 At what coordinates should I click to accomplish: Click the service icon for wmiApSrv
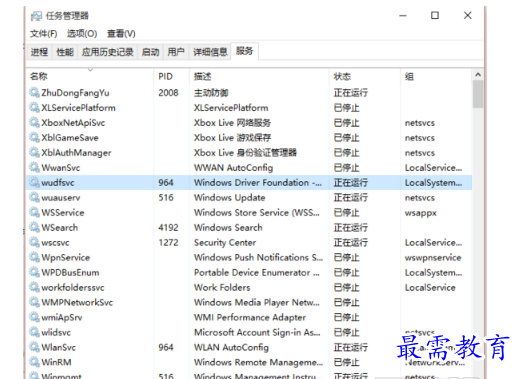click(x=34, y=317)
